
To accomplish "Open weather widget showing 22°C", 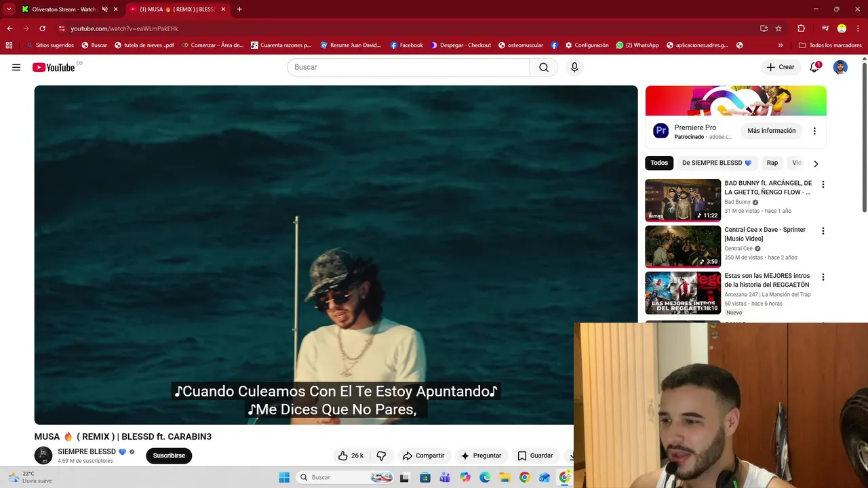I will [x=28, y=477].
